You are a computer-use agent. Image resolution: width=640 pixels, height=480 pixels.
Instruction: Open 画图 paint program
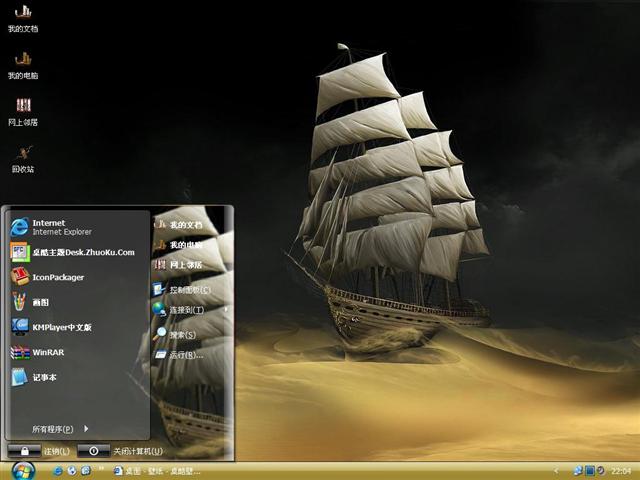pyautogui.click(x=30, y=302)
